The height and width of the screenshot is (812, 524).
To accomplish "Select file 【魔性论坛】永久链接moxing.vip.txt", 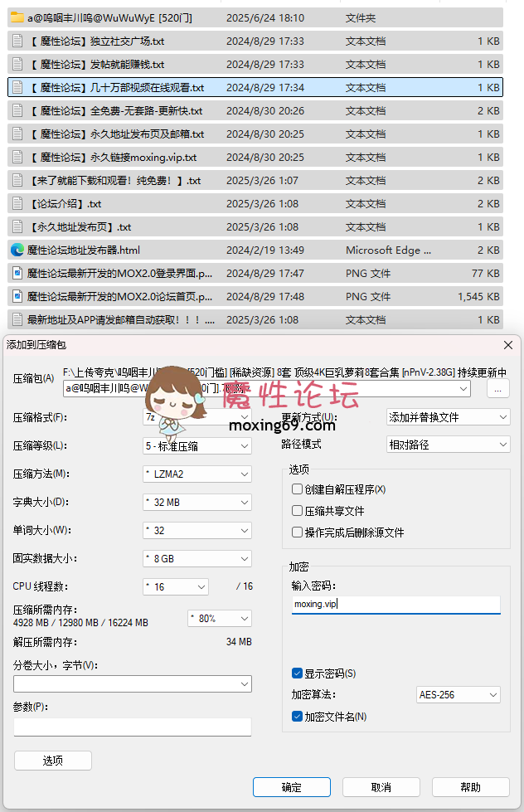I will (x=255, y=157).
